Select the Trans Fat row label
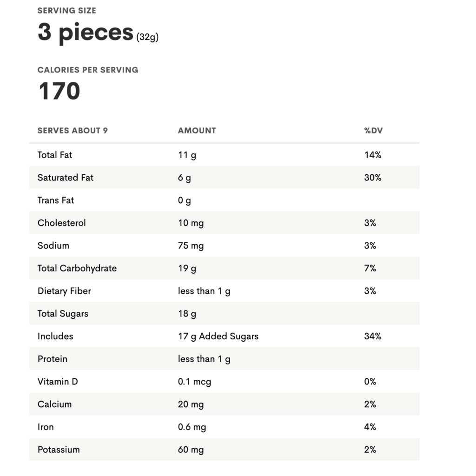 tap(56, 200)
